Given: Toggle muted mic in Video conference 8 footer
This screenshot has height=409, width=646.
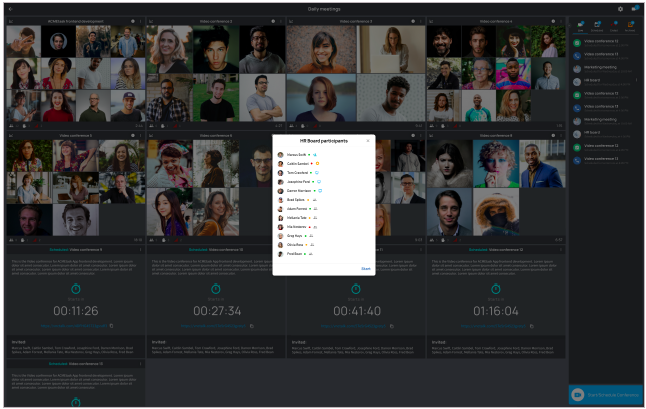Looking at the screenshot, I should pyautogui.click(x=456, y=240).
